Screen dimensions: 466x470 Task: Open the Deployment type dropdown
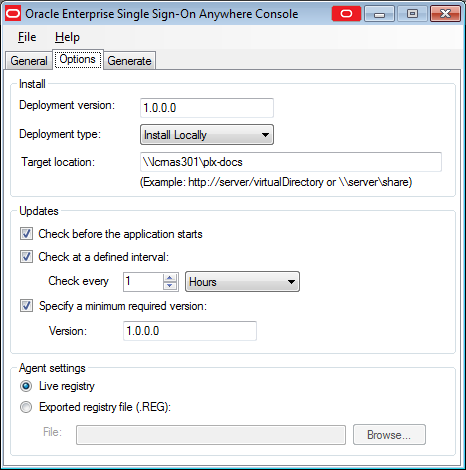tap(207, 135)
